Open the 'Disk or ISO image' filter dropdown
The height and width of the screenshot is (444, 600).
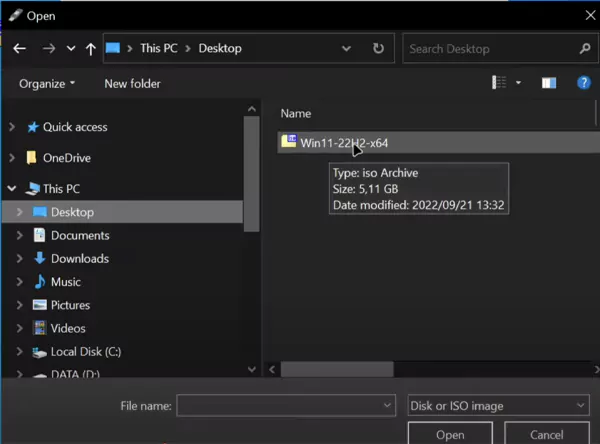(498, 405)
